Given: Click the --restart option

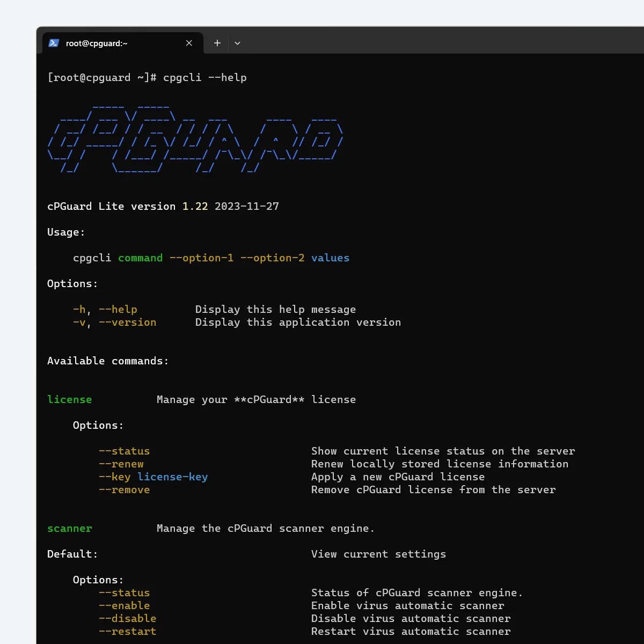Looking at the screenshot, I should (x=127, y=631).
